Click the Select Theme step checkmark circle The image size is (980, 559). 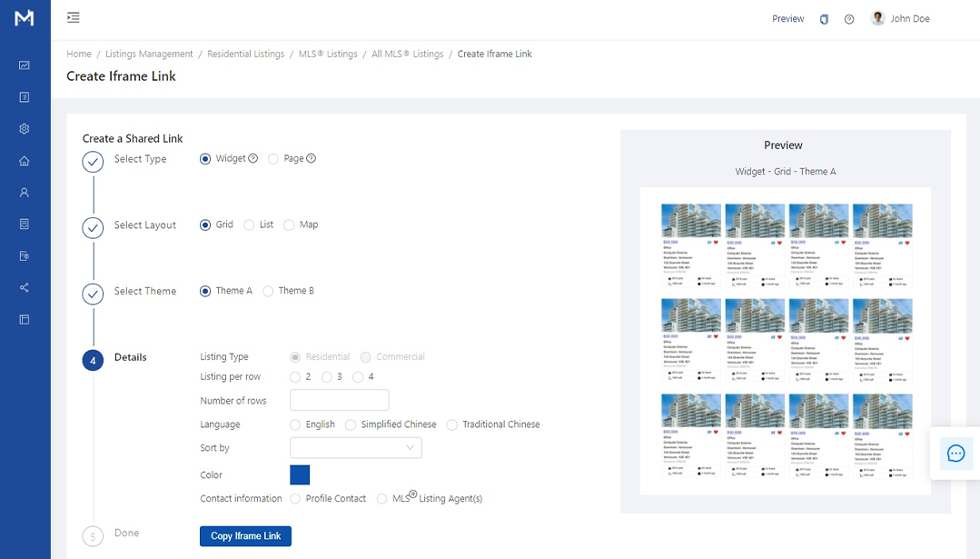[94, 294]
